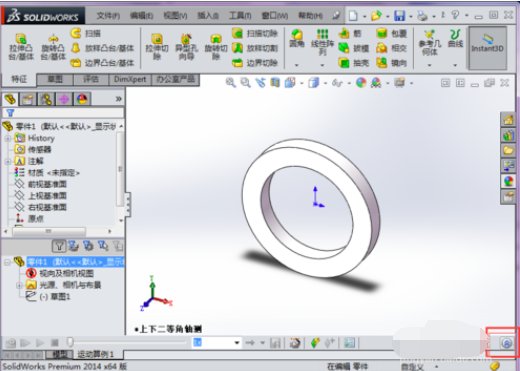Viewport: 520px width, 371px height.
Task: Select the 拉伸切除 extruded cut tool
Action: click(x=157, y=47)
